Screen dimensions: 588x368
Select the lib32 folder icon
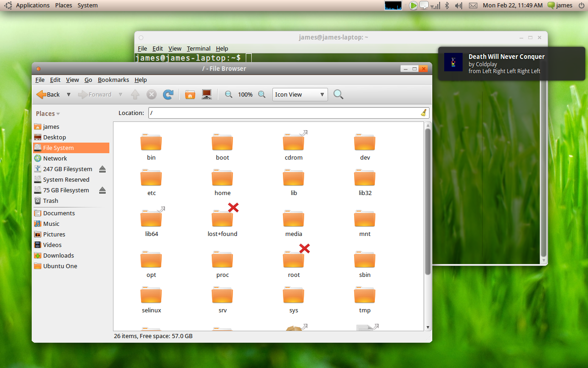(x=365, y=178)
